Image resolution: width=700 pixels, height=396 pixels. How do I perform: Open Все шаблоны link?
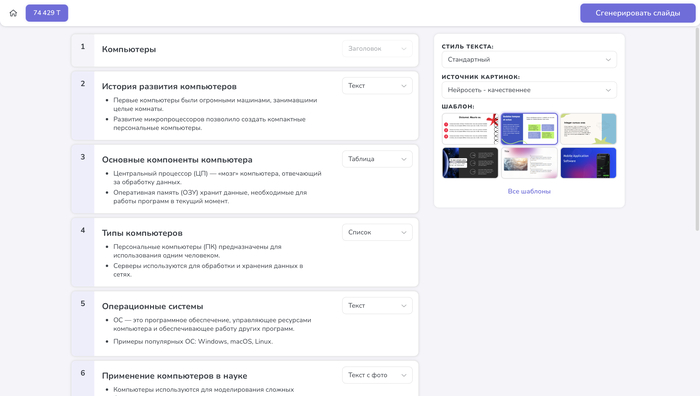[529, 191]
